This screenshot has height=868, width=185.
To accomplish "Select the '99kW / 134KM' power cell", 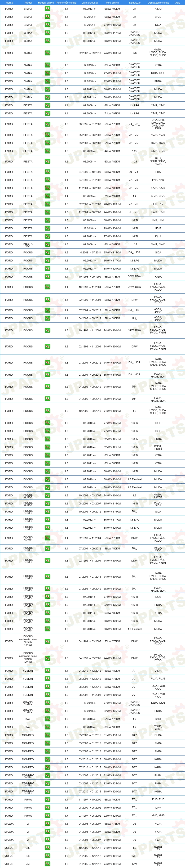I will [112, 229].
